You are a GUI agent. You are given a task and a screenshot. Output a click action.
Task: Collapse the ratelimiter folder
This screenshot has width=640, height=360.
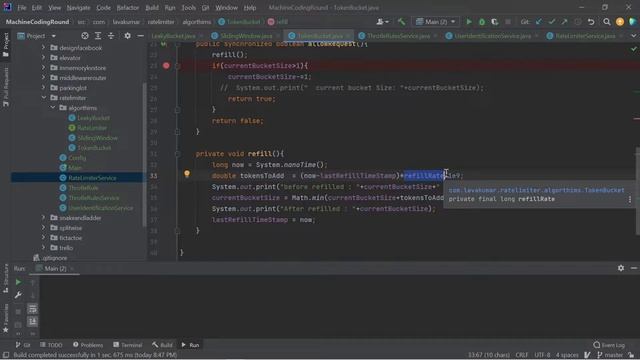44,98
